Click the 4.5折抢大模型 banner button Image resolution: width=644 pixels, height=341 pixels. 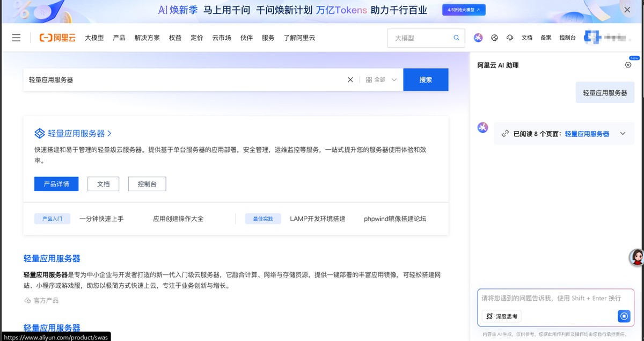click(464, 10)
